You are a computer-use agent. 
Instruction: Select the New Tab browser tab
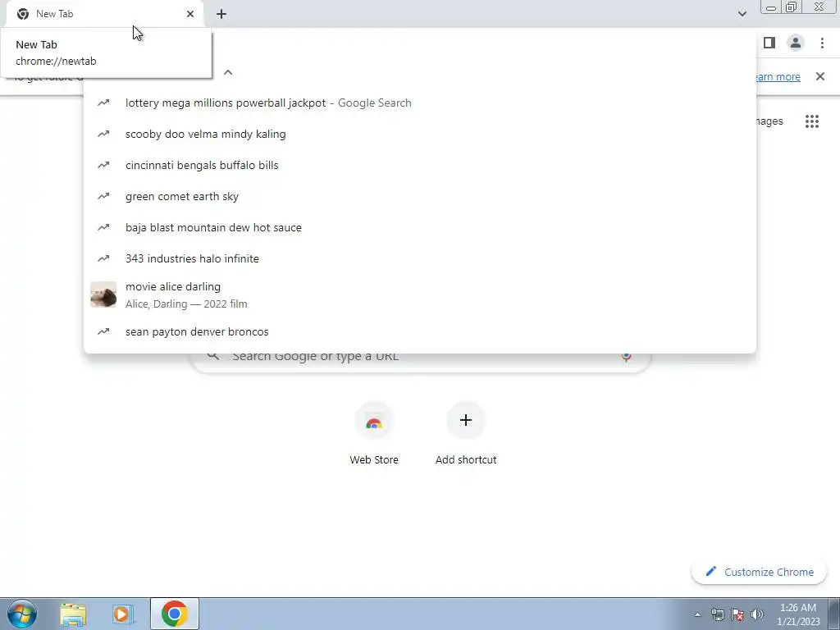pyautogui.click(x=104, y=14)
